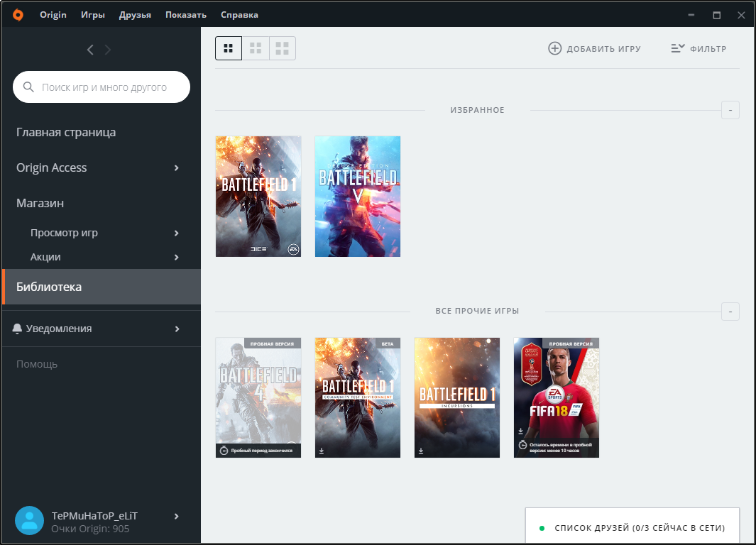
Task: Open the Друзья menu
Action: [135, 15]
